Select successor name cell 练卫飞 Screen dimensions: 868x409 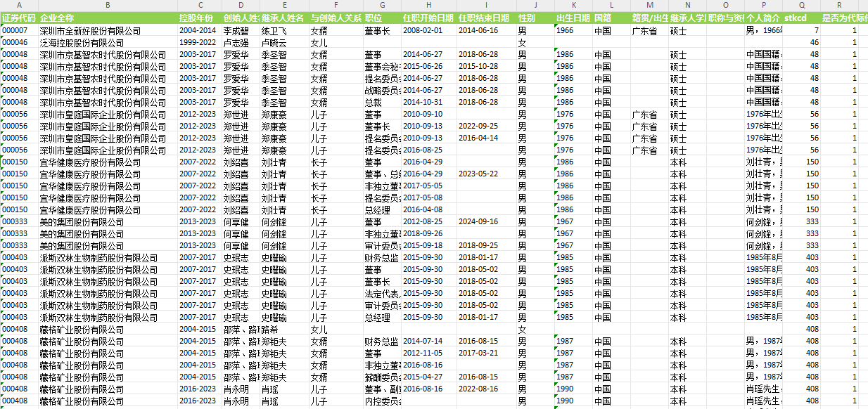pos(284,31)
